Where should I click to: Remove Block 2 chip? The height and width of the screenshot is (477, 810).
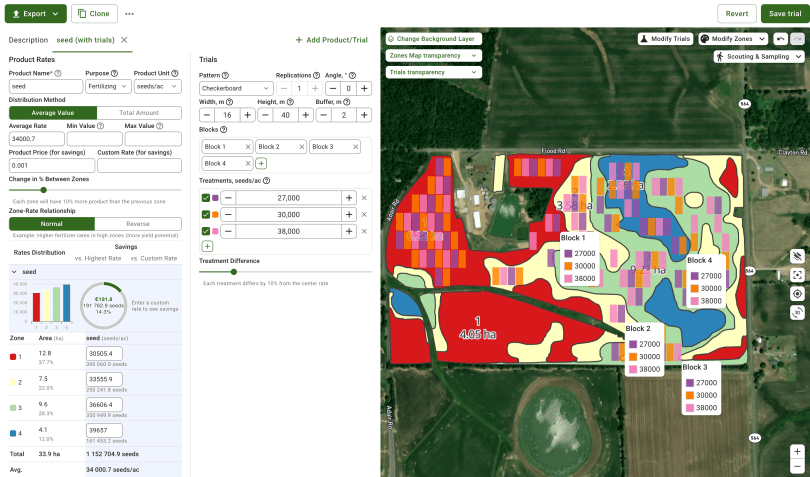(302, 147)
